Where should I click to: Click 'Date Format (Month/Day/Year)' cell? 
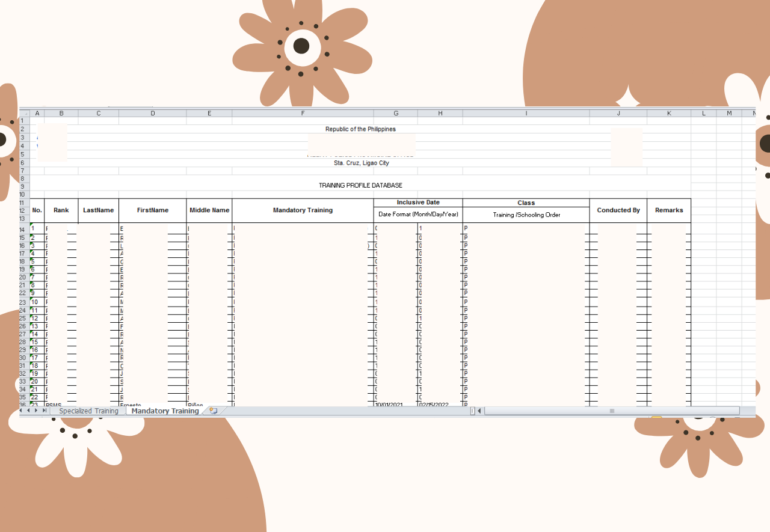click(418, 215)
